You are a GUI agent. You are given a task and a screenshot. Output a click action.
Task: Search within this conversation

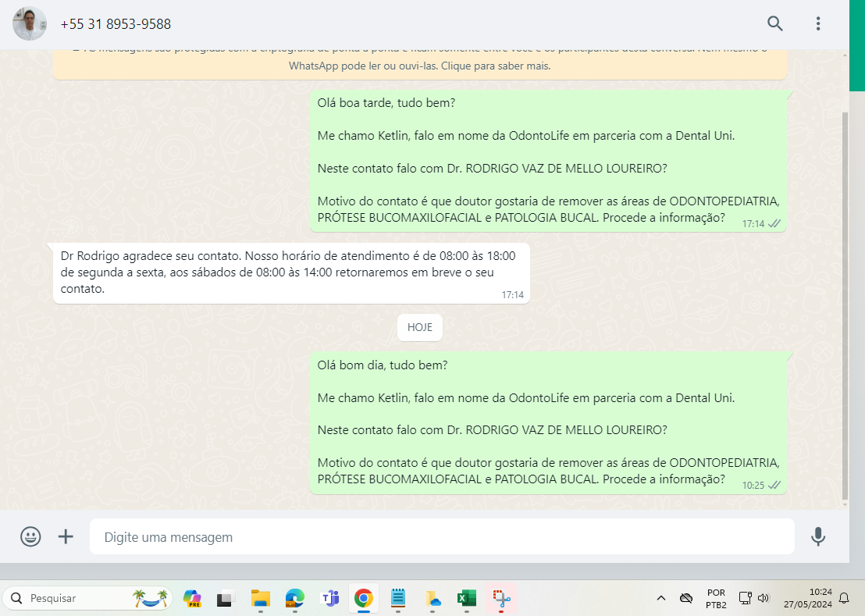pos(774,23)
